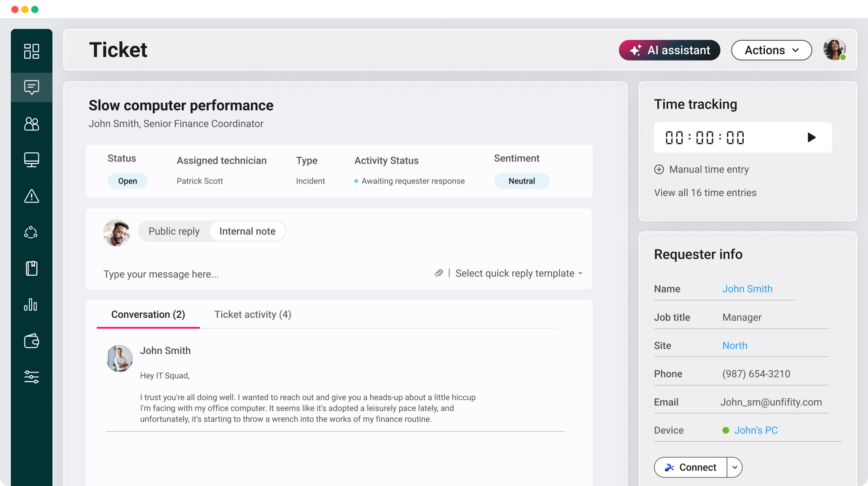Open the knowledge base book icon
Screen dimensions: 868x486
click(31, 268)
